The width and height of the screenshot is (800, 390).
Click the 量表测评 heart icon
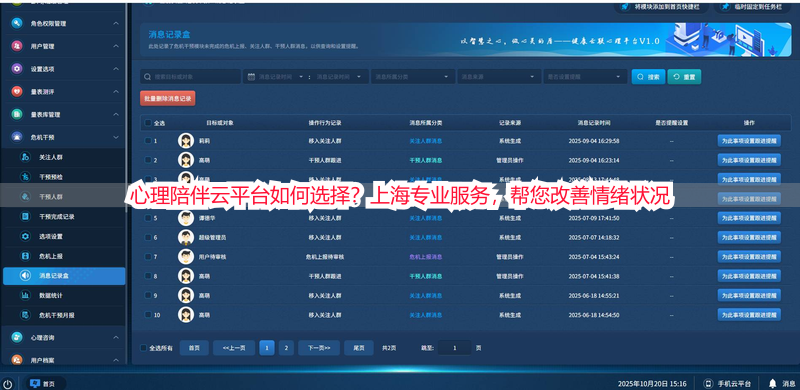coord(17,91)
